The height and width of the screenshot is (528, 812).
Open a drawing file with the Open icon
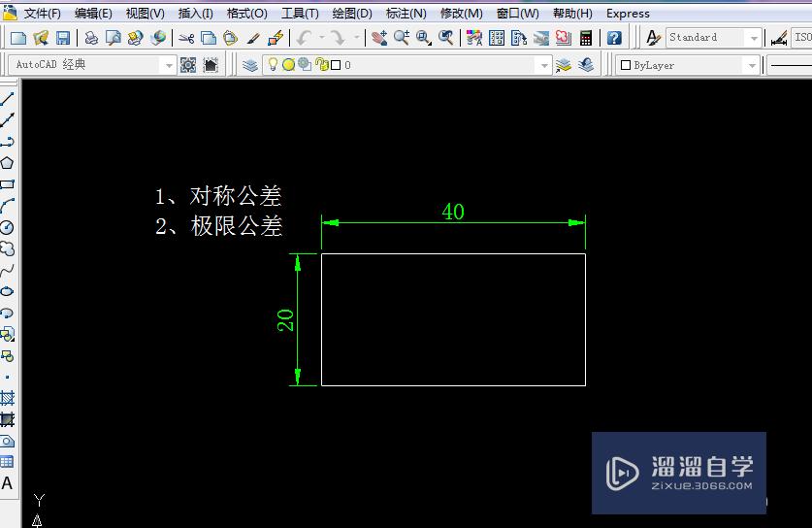41,38
